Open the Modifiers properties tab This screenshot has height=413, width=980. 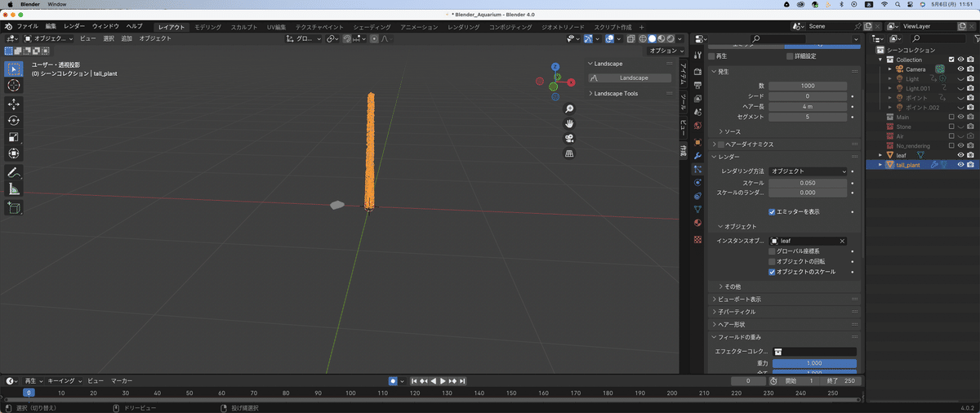coord(697,155)
